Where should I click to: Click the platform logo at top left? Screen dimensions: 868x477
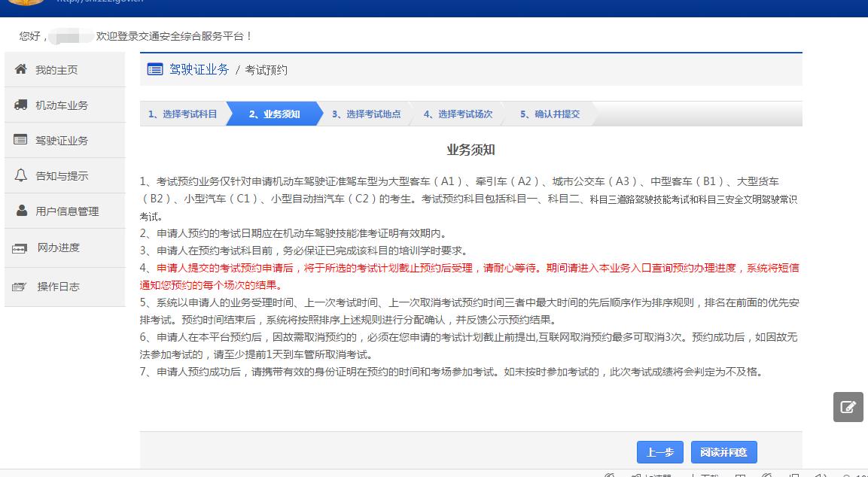[25, 5]
